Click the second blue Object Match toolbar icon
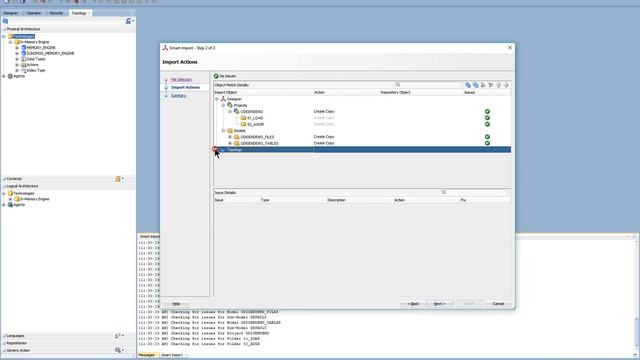The height and width of the screenshot is (360, 640). point(476,85)
